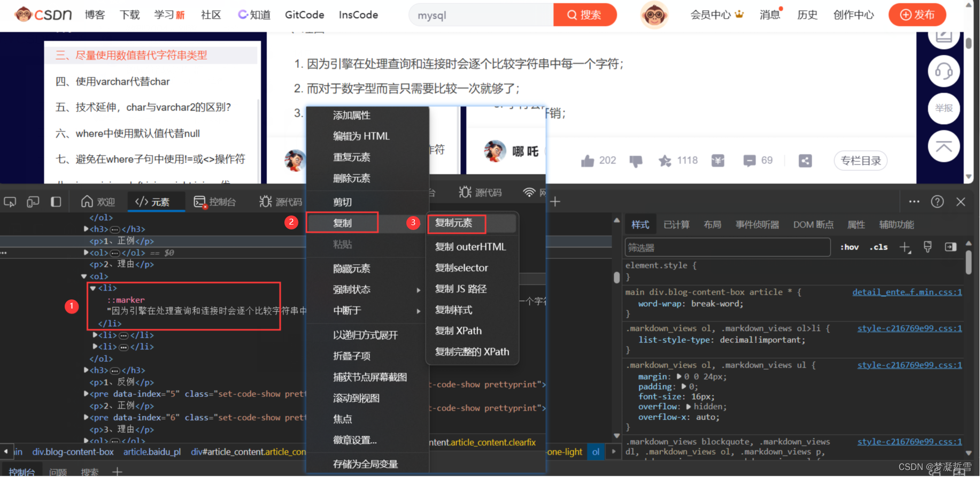980x477 pixels.
Task: Click the 举报 report button
Action: pyautogui.click(x=944, y=108)
